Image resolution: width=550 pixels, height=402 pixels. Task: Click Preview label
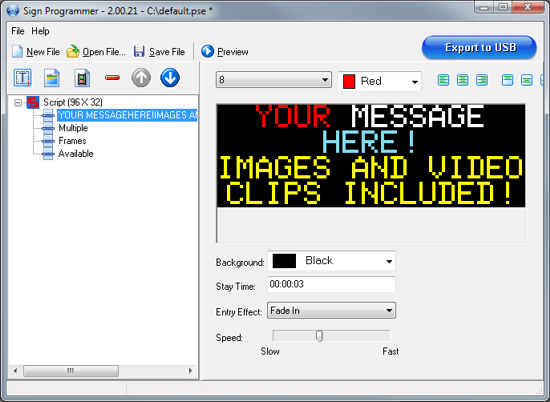point(233,52)
